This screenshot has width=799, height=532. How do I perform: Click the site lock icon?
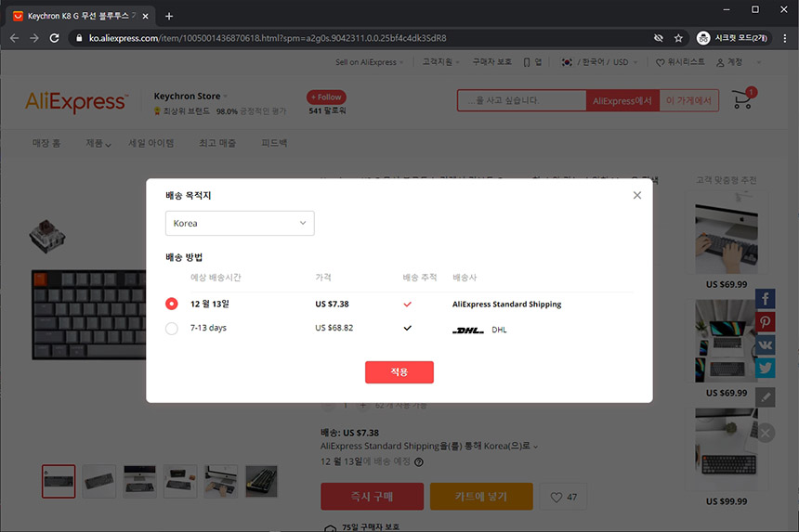(79, 38)
